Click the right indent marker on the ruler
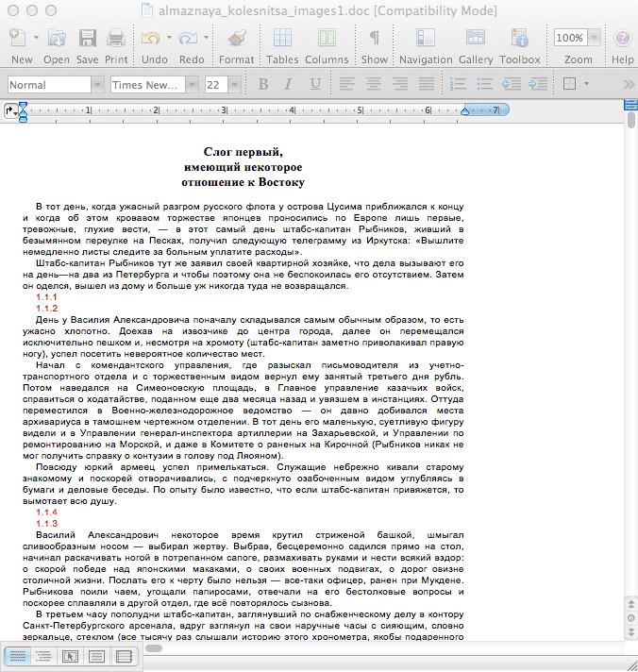The width and height of the screenshot is (638, 672). (463, 113)
